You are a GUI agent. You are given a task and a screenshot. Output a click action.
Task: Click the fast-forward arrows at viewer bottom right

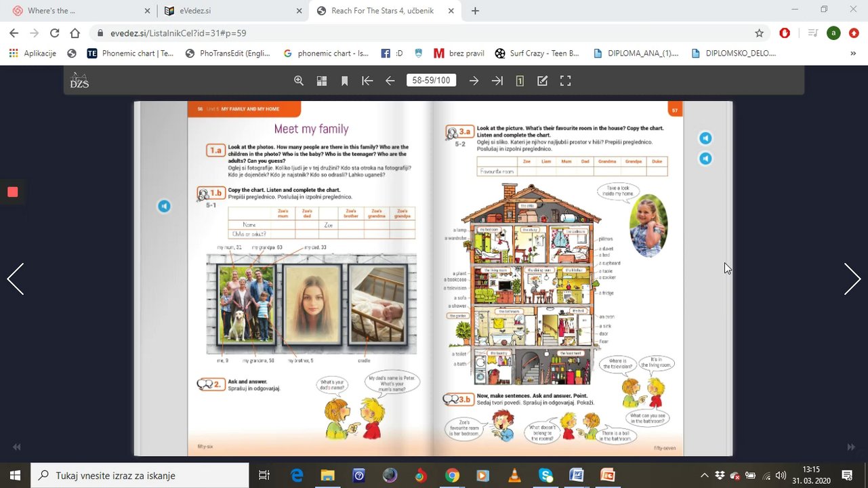coord(851,447)
